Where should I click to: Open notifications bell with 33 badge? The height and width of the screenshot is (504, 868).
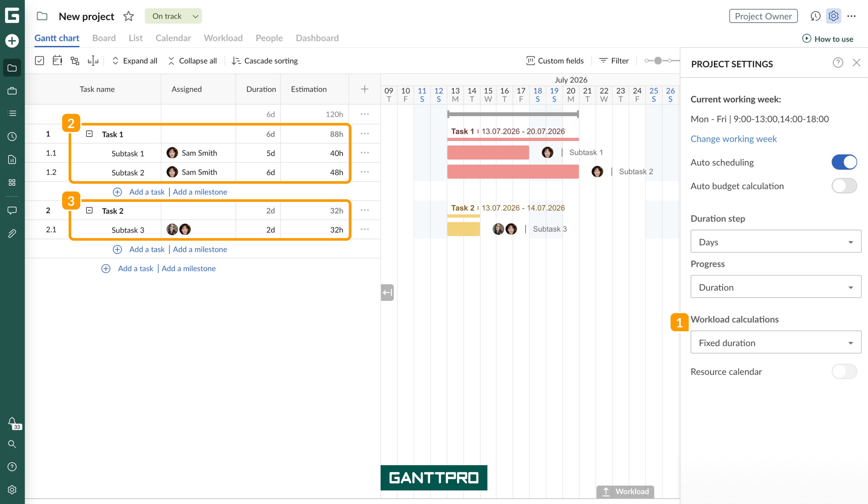pos(13,422)
